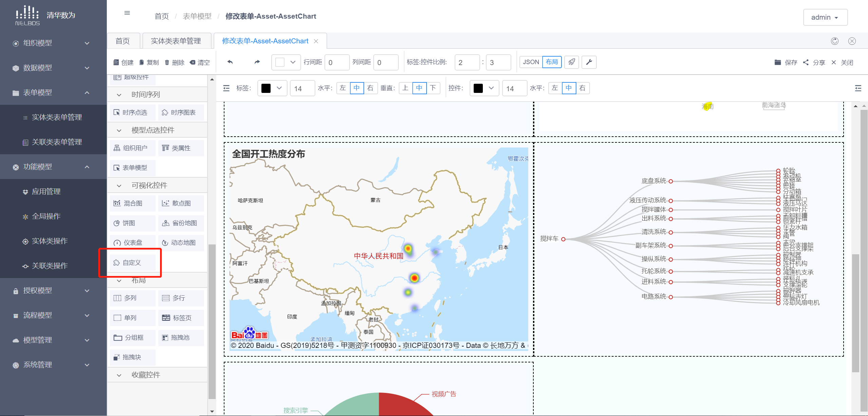Switch view to JSON mode
The width and height of the screenshot is (868, 416).
coord(531,62)
